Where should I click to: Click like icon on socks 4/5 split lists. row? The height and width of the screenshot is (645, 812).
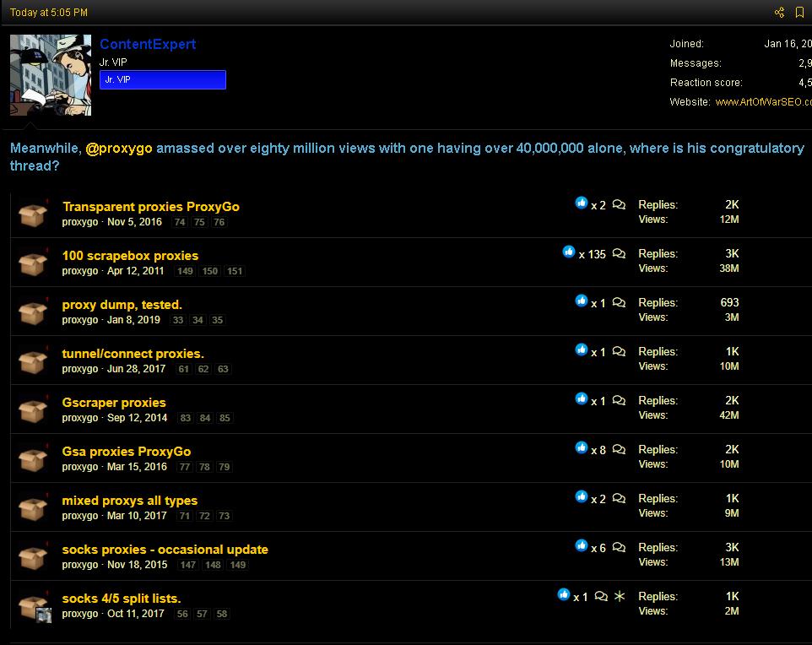click(564, 594)
